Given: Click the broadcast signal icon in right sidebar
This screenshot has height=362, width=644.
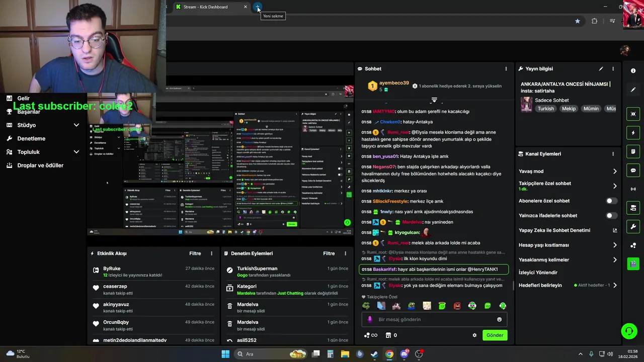Looking at the screenshot, I should point(633,189).
